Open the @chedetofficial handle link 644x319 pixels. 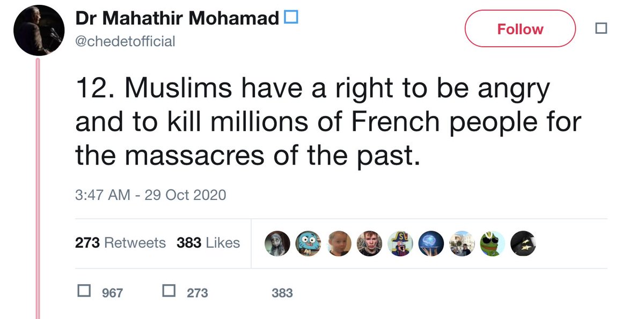pyautogui.click(x=125, y=41)
